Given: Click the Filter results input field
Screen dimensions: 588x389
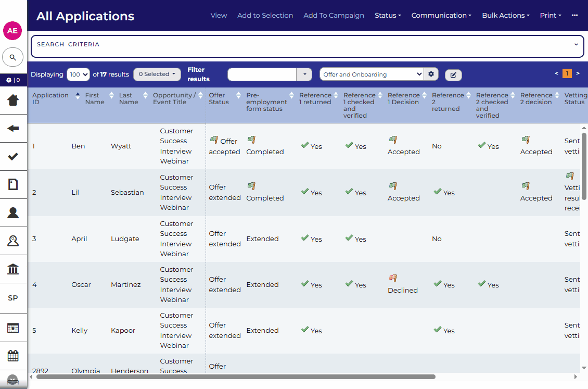Looking at the screenshot, I should point(262,74).
